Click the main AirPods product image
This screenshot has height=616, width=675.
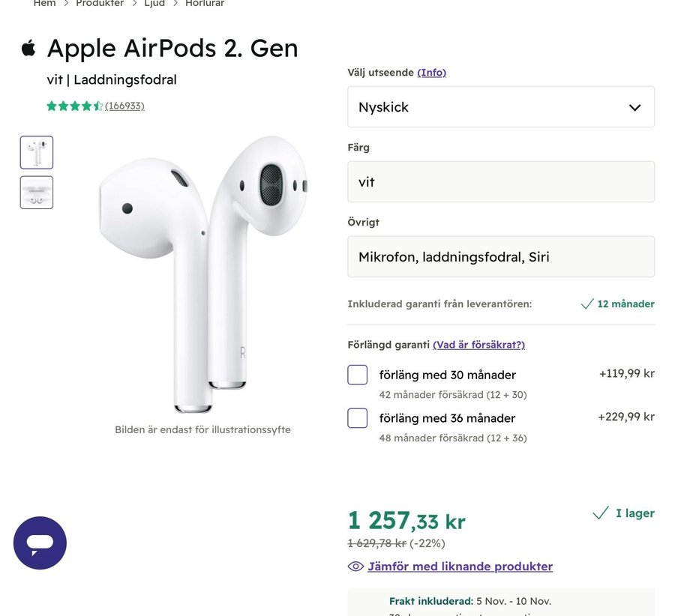tap(202, 274)
